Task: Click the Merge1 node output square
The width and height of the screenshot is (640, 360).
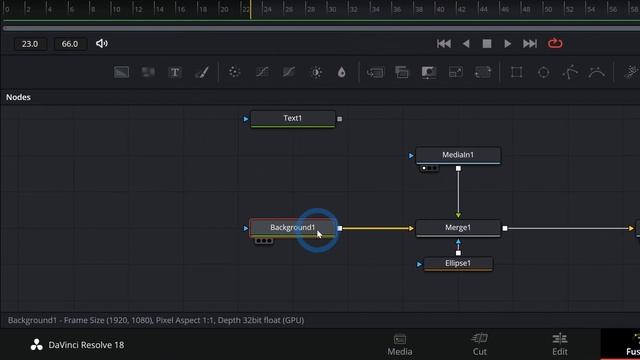Action: (x=505, y=229)
